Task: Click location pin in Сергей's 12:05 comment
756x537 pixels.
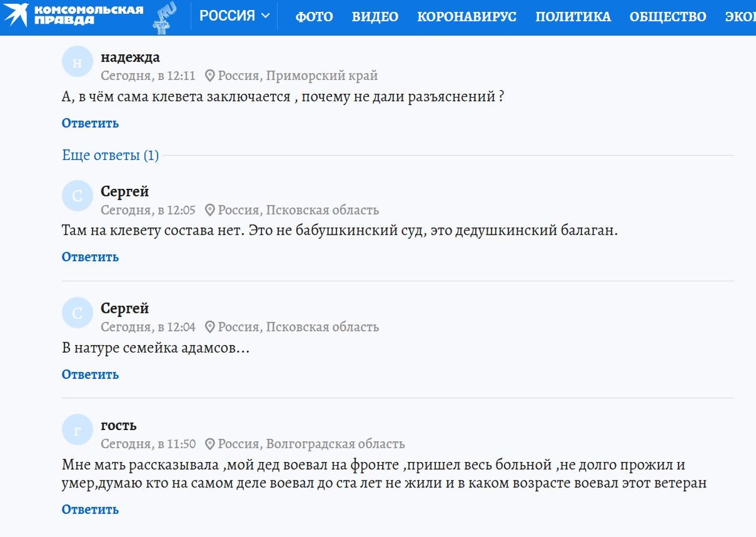Action: [210, 210]
